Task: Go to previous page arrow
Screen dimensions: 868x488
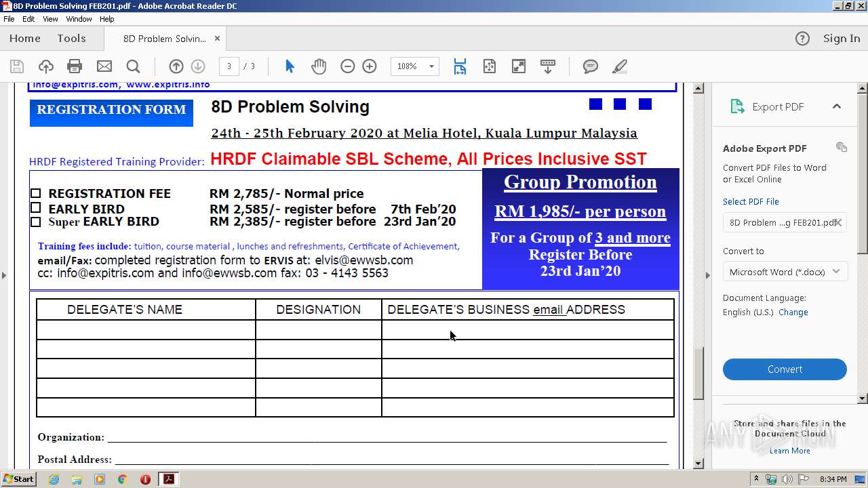Action: tap(176, 66)
